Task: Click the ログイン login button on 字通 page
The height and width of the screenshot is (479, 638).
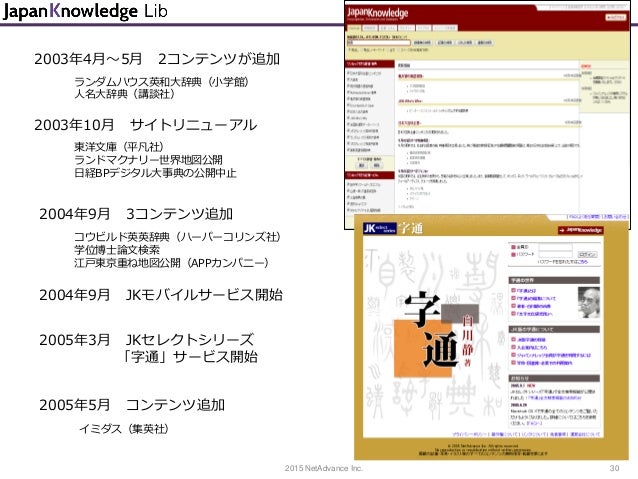Action: tap(587, 254)
